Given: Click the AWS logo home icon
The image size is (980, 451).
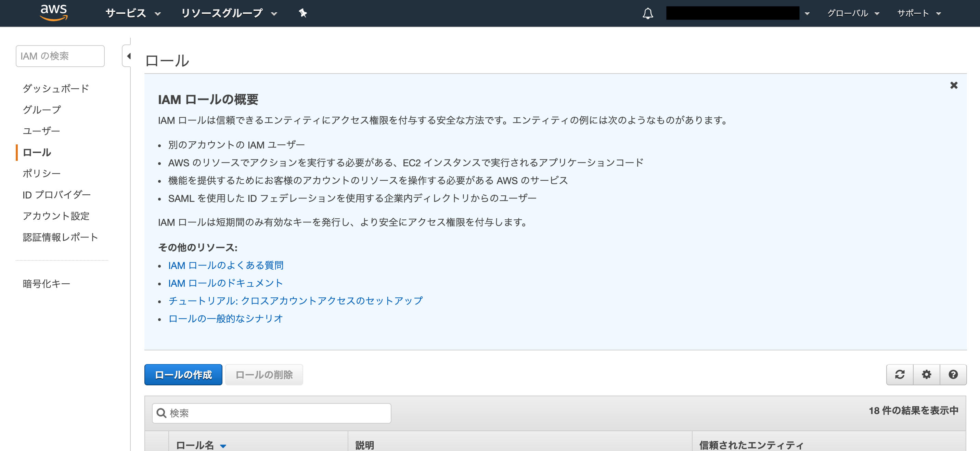Looking at the screenshot, I should [54, 12].
